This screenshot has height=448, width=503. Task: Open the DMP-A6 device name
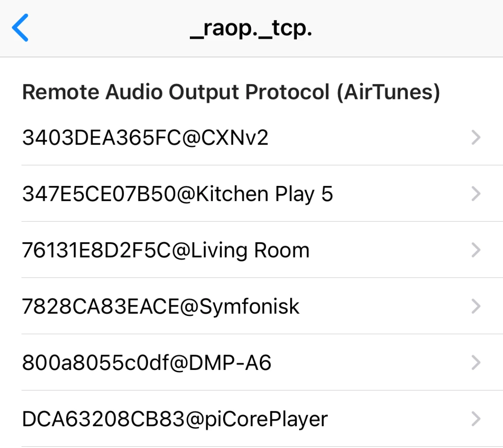(x=230, y=363)
